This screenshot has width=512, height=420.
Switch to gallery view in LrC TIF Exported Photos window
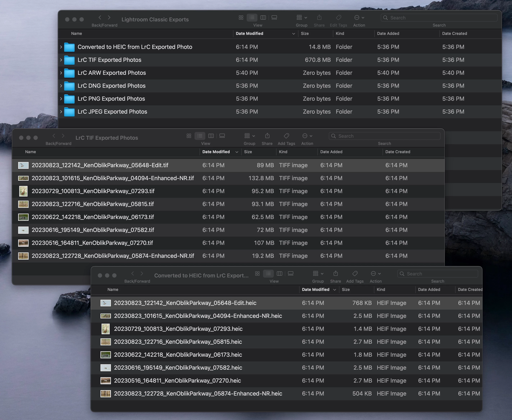(222, 136)
